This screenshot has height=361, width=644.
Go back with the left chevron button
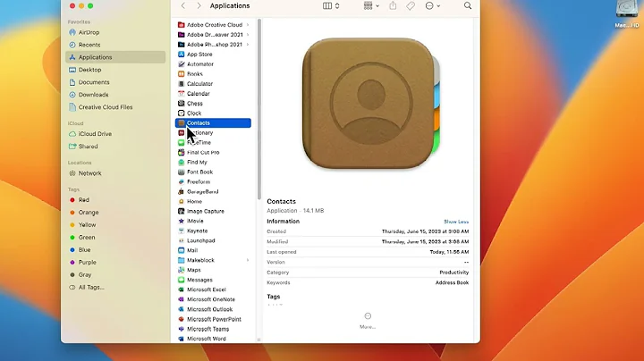click(x=183, y=5)
